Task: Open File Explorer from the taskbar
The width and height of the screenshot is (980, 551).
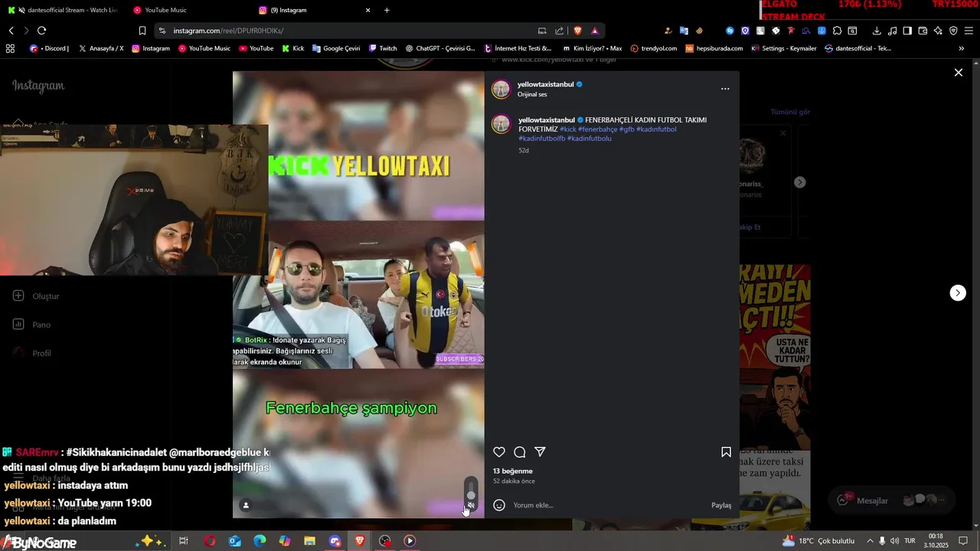Action: (310, 541)
